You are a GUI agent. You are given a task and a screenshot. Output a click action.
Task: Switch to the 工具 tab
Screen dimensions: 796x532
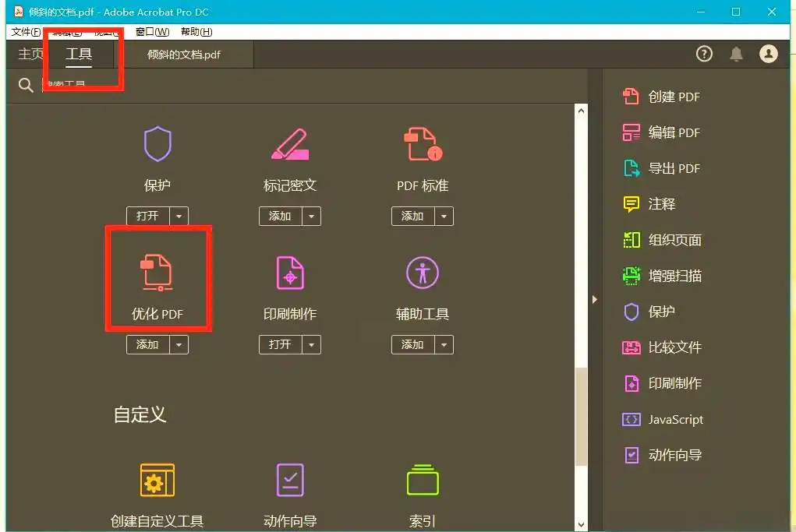pos(79,54)
